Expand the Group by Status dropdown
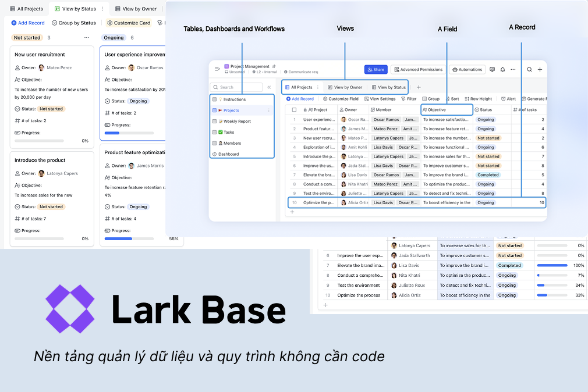Viewport: 588px width, 392px height. point(74,23)
